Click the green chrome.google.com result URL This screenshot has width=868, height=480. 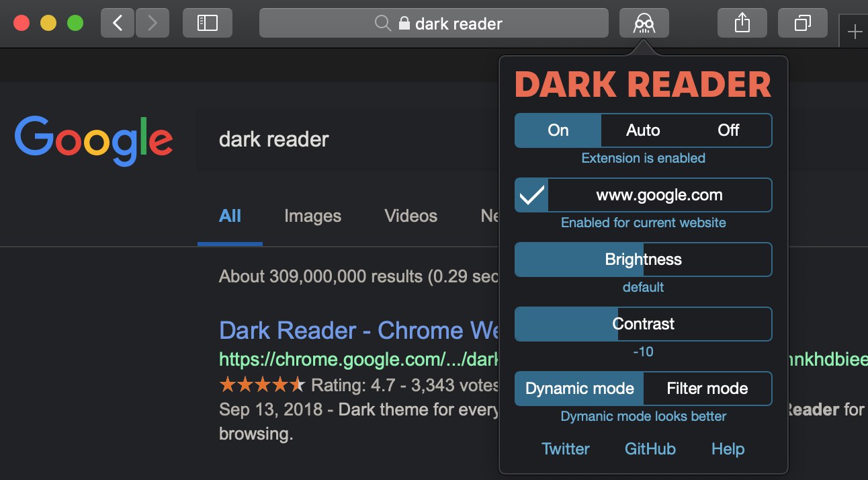(359, 361)
